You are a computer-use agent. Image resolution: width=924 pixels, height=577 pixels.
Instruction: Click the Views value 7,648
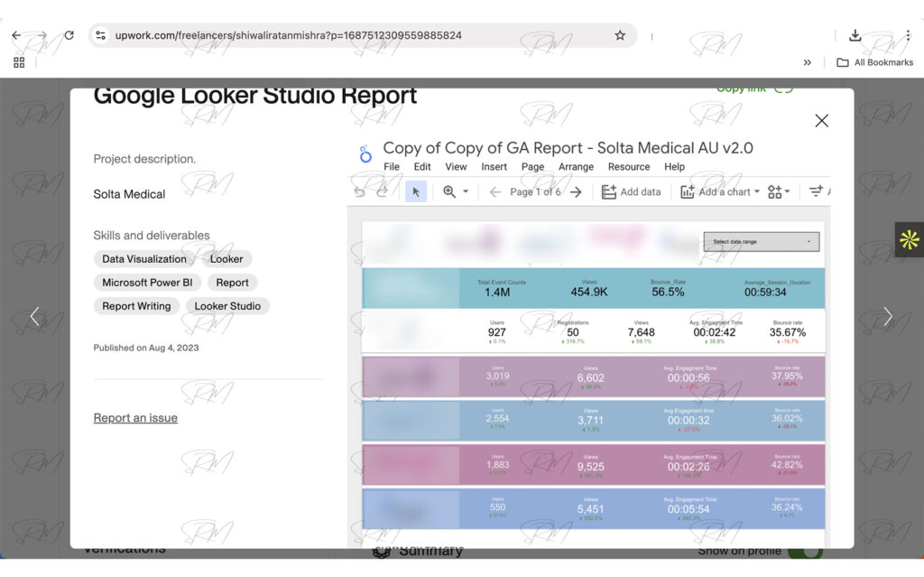(x=642, y=333)
